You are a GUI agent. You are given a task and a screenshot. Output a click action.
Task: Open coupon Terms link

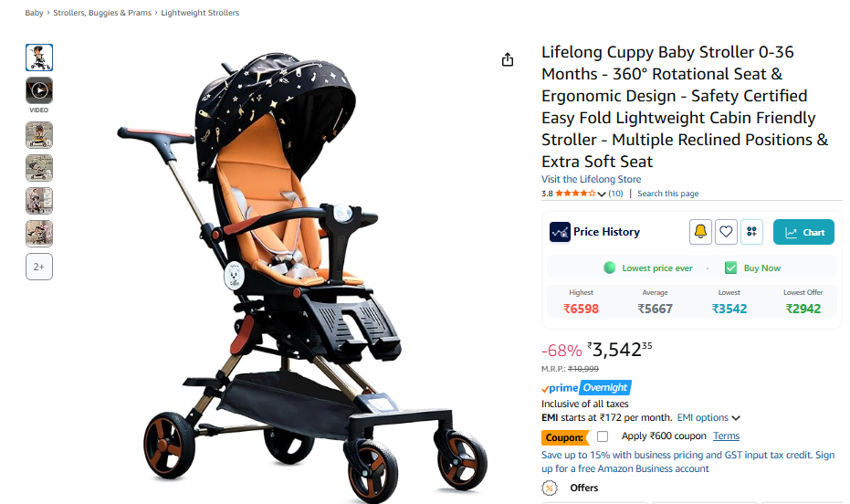[x=726, y=436]
